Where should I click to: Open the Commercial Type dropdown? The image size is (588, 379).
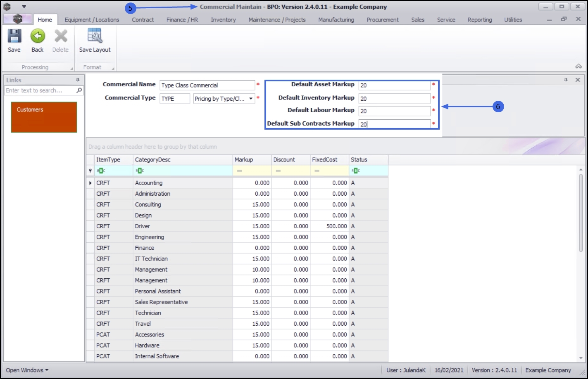[251, 99]
